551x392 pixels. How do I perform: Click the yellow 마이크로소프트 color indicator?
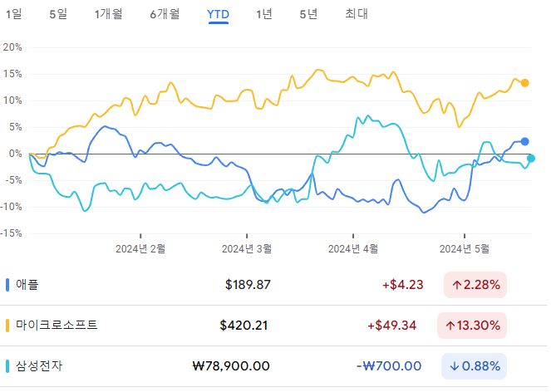pyautogui.click(x=7, y=326)
